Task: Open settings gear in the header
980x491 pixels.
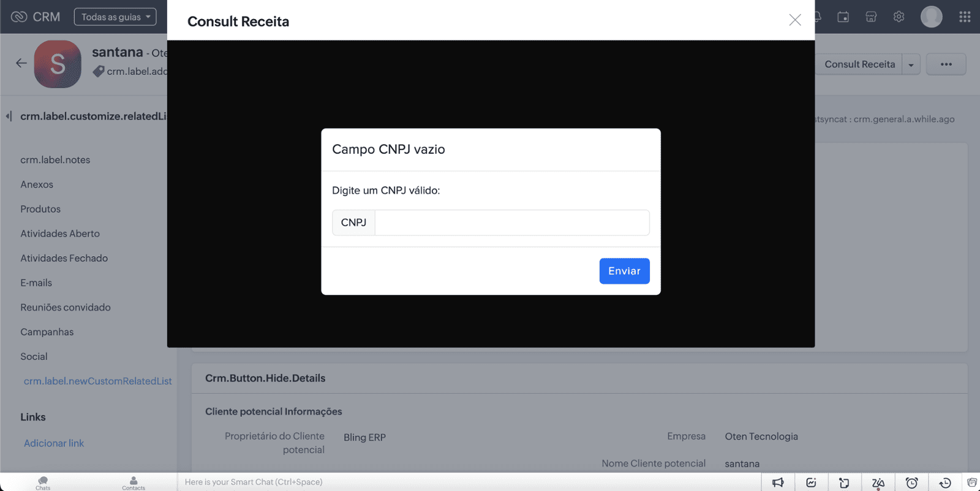Action: pos(899,17)
